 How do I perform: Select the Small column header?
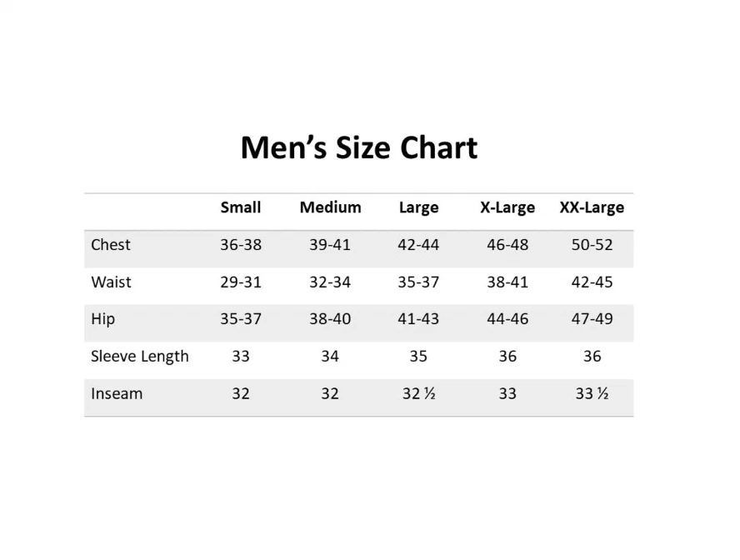click(x=241, y=207)
